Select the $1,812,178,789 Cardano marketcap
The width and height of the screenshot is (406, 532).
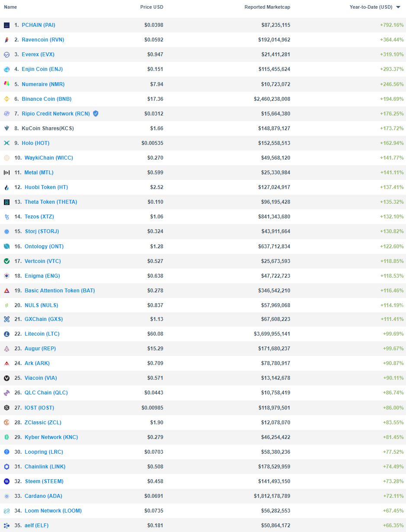pos(272,496)
